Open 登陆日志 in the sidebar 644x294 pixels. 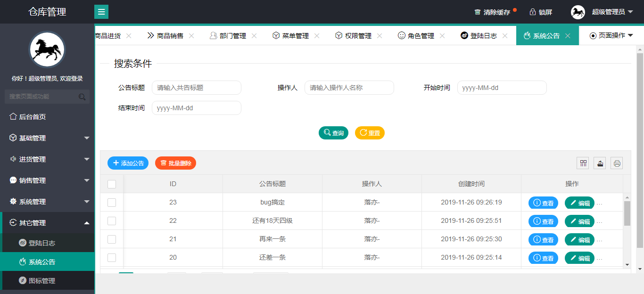(x=41, y=243)
